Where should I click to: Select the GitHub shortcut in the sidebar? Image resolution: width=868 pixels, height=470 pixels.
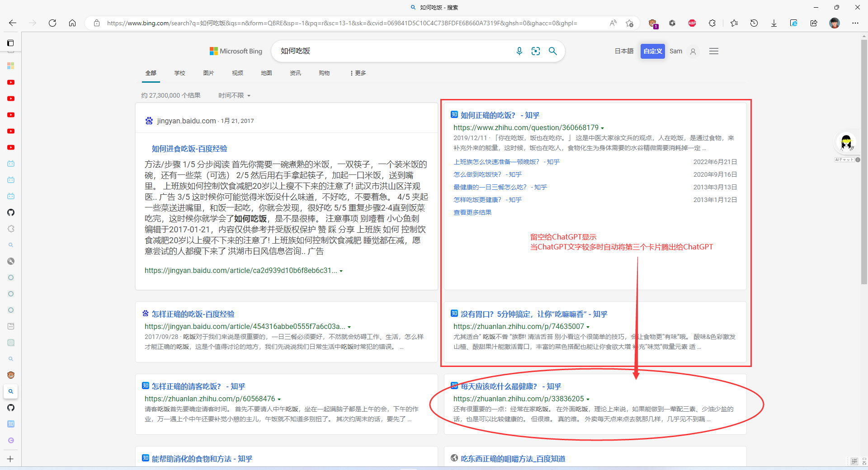click(10, 212)
